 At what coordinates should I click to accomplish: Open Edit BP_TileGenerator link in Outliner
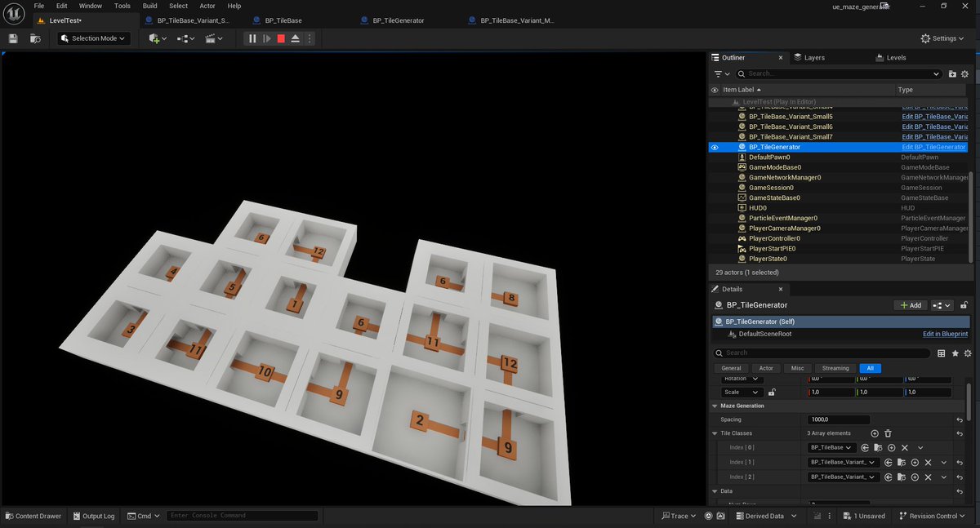(933, 147)
